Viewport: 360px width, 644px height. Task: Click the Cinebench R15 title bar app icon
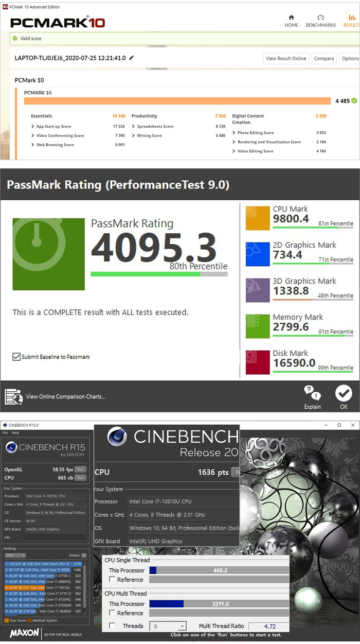tap(5, 425)
